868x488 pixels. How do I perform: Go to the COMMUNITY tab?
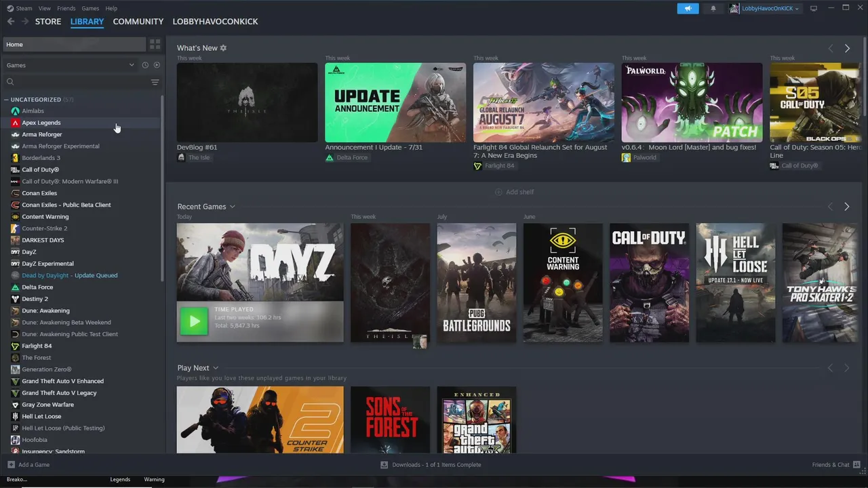point(138,22)
